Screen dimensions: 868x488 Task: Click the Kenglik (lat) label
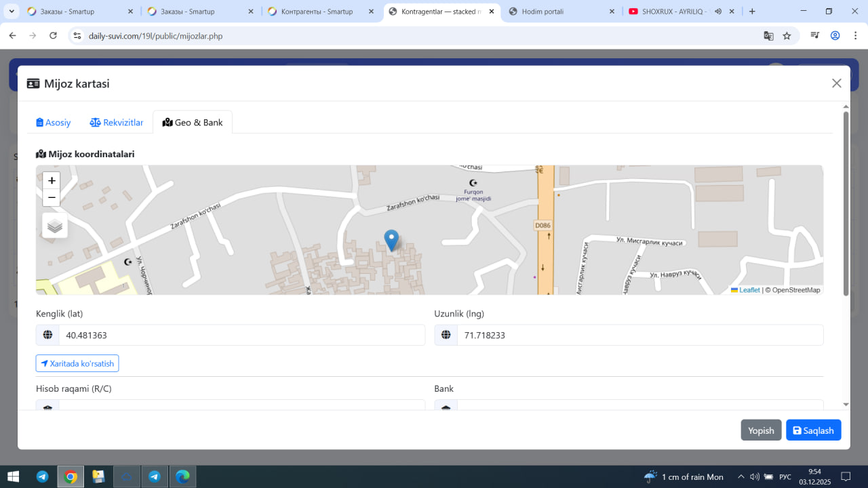60,313
